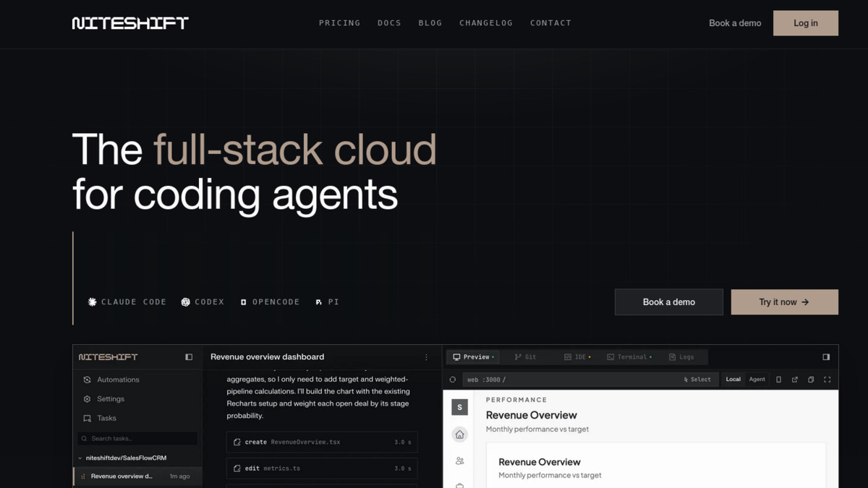Toggle the mobile device view icon
Viewport: 868px width, 488px height.
click(778, 380)
